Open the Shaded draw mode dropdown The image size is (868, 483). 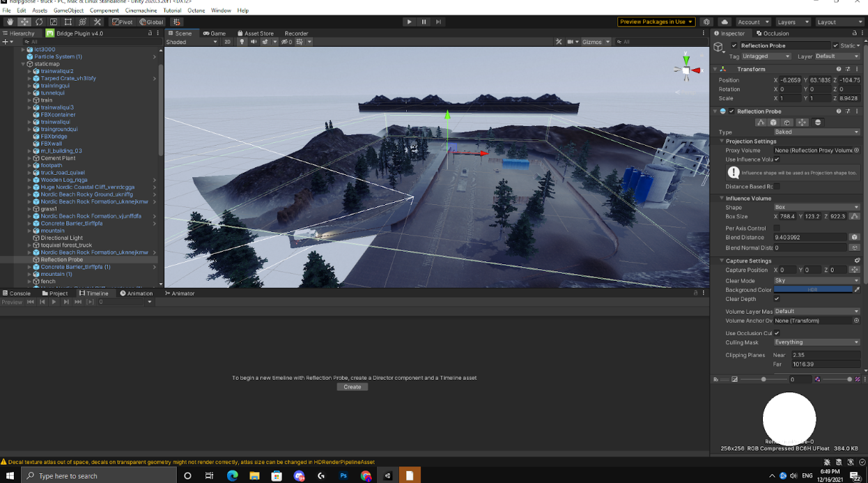(192, 42)
